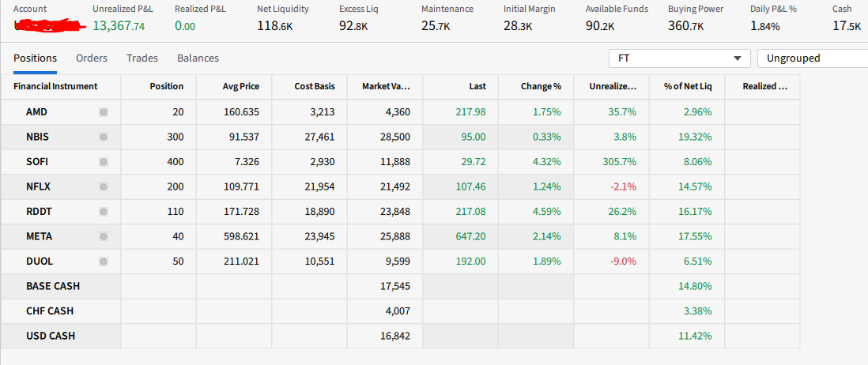The height and width of the screenshot is (365, 868).
Task: Click META last price 647.20
Action: [471, 237]
